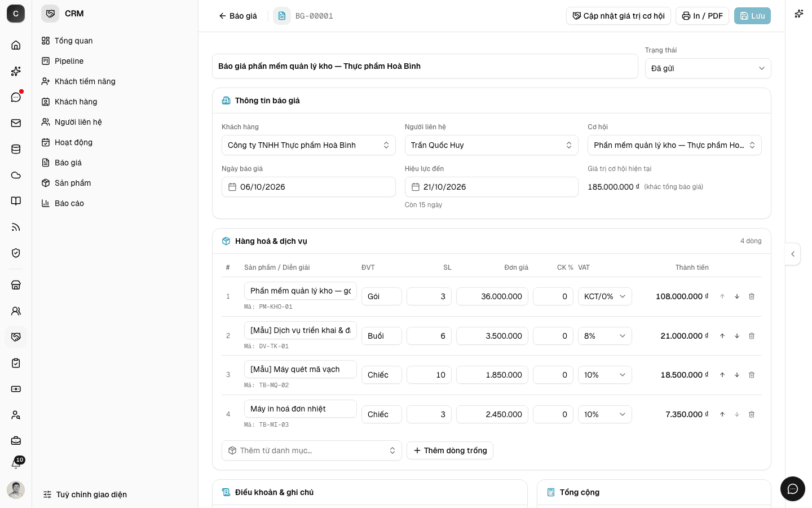Open the book icon in left rail
The height and width of the screenshot is (508, 812).
coord(16,201)
